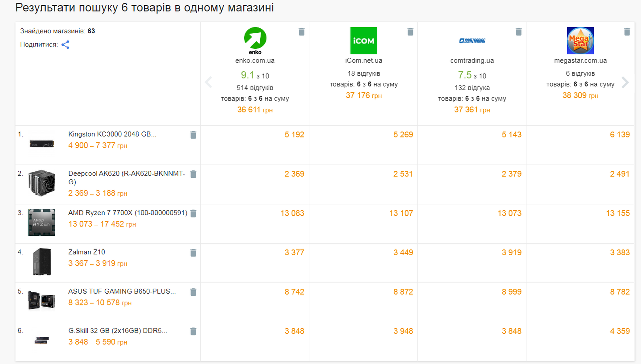The image size is (641, 364).
Task: Open the MegaStar store logo
Action: click(x=580, y=41)
